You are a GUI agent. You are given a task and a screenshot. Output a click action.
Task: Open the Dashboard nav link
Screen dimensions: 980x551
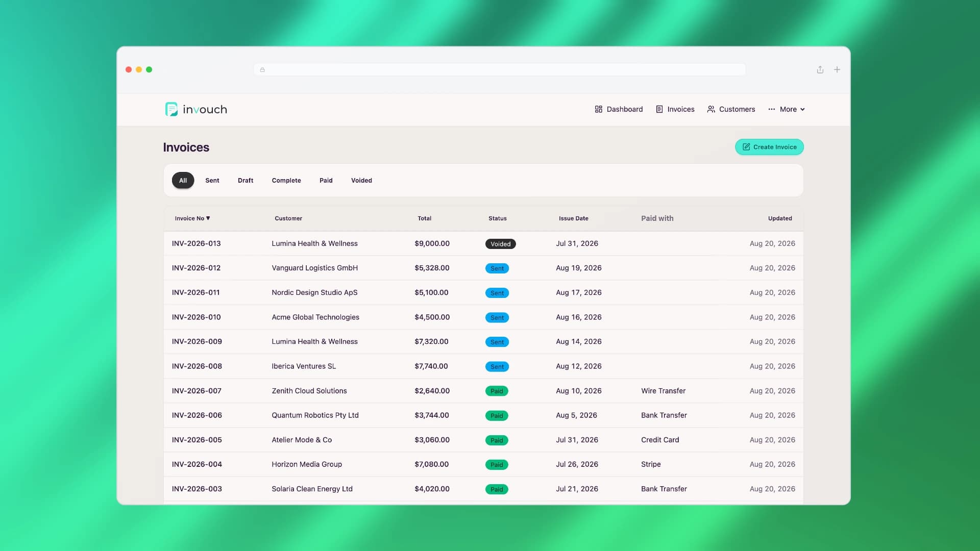coord(619,109)
